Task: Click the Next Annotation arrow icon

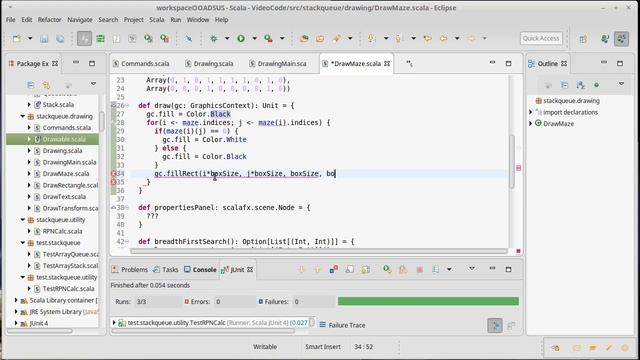Action: [x=371, y=38]
